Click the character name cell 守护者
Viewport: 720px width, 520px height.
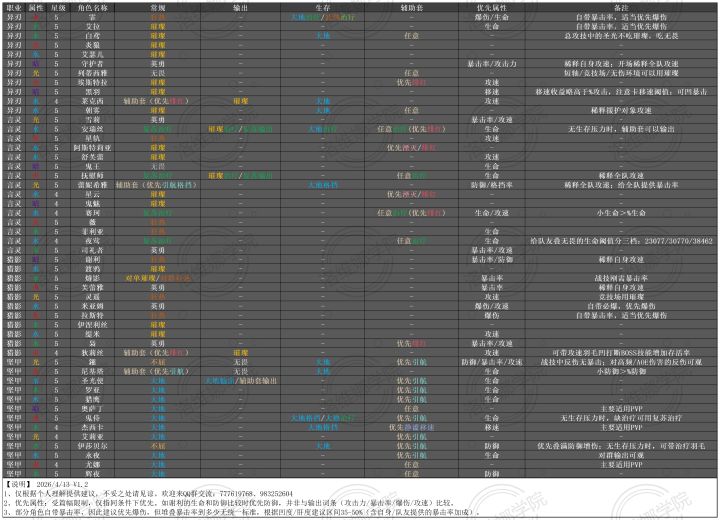(x=92, y=64)
